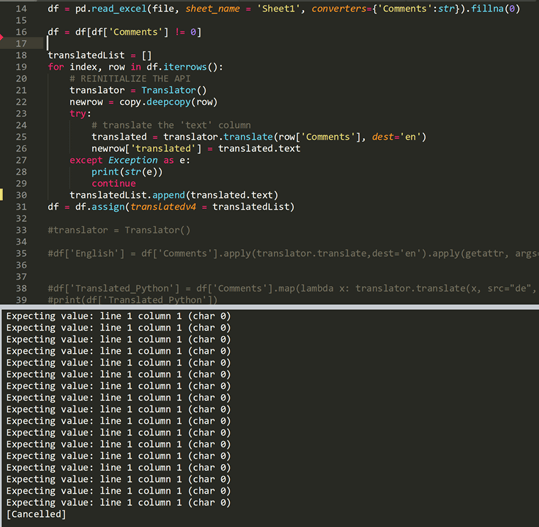Image resolution: width=539 pixels, height=527 pixels.
Task: Click first 'Expecting value' line in output
Action: tap(118, 316)
